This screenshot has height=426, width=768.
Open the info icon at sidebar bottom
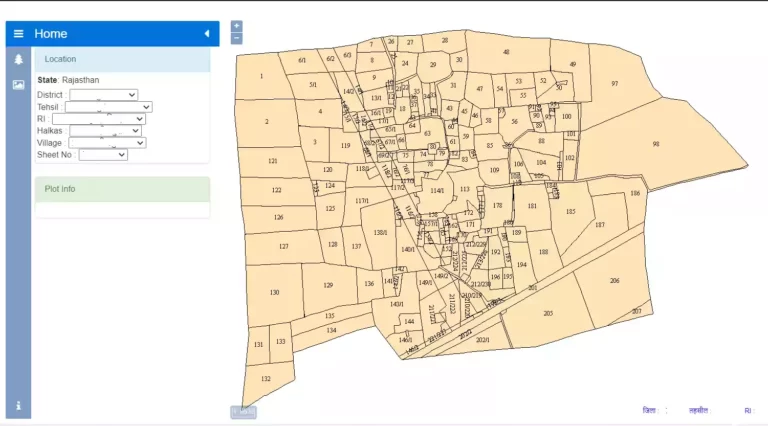tap(18, 406)
